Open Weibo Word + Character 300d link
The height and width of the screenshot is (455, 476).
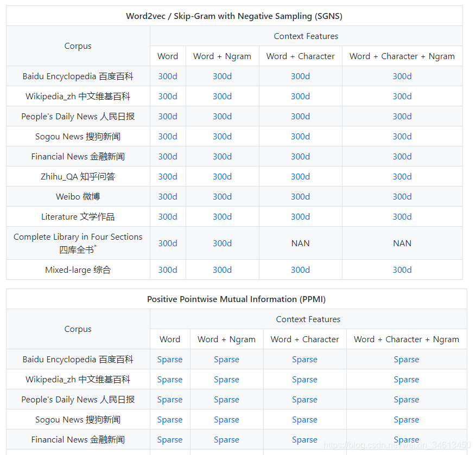[x=301, y=196]
